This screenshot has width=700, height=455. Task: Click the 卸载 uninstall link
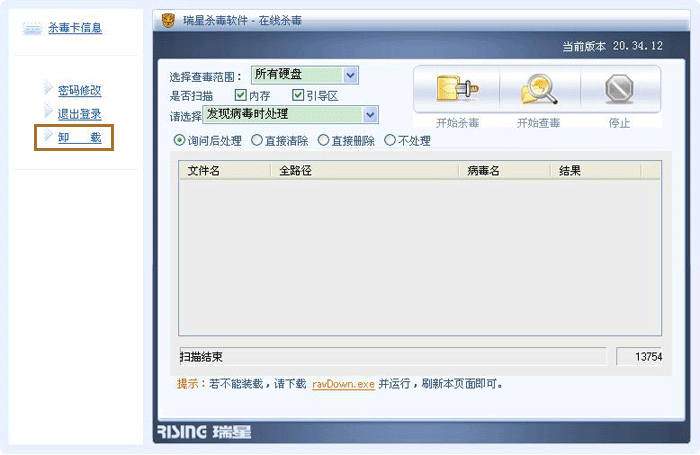coord(79,138)
